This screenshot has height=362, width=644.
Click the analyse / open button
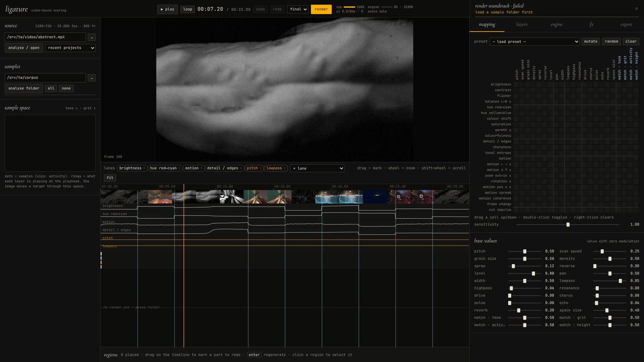[x=24, y=48]
